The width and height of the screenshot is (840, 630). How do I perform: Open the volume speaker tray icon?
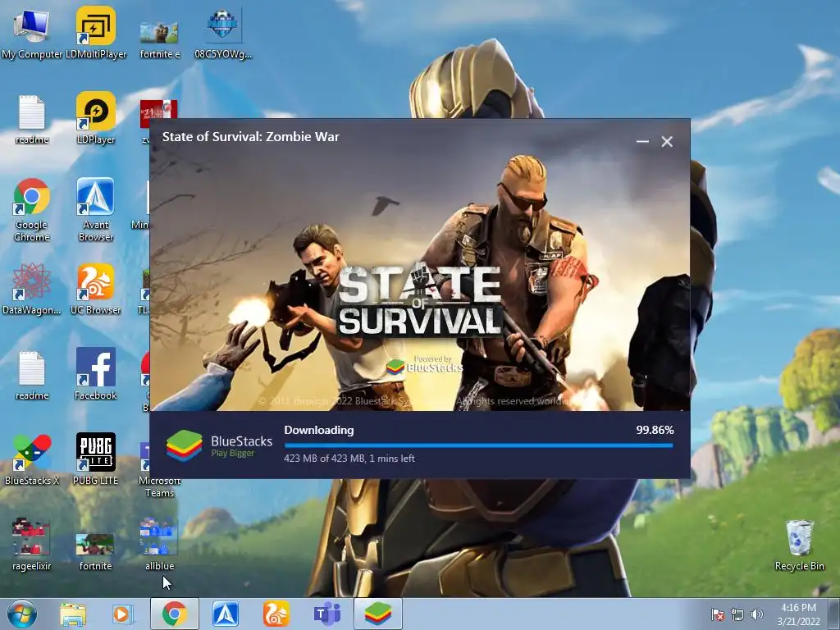(x=756, y=614)
